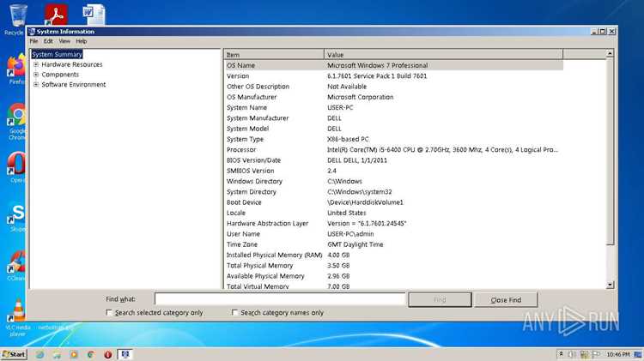
Task: Click in the Find what text field
Action: click(x=280, y=299)
